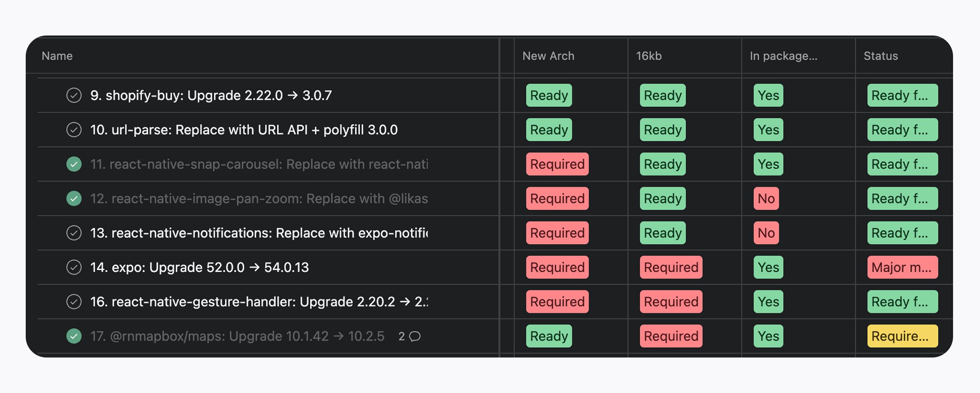Open task 9. shopify-buy: Upgrade 2.22.0
Viewport: 980px width, 393px height.
211,95
